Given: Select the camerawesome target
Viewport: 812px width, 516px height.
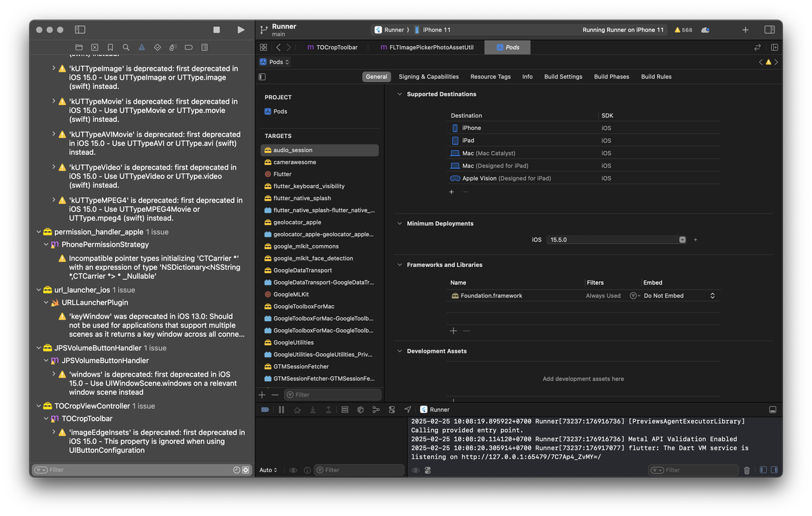Looking at the screenshot, I should (x=294, y=163).
